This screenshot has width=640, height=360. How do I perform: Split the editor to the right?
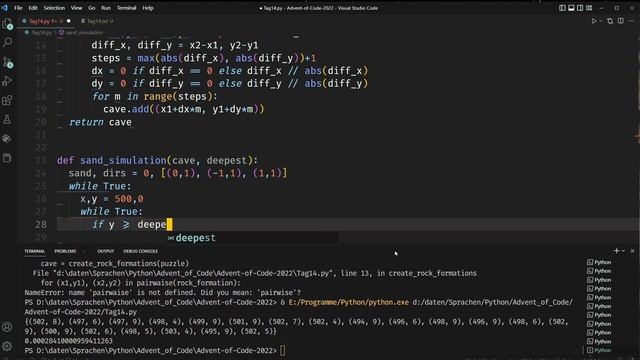coord(621,21)
